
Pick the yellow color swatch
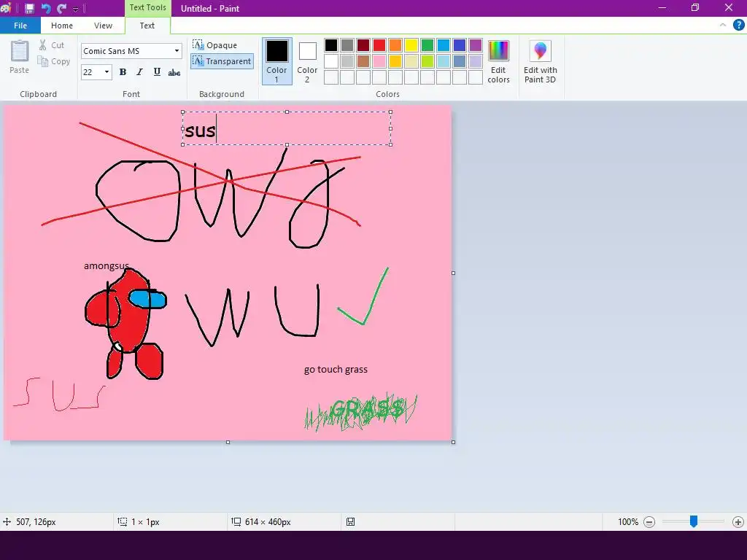click(411, 45)
